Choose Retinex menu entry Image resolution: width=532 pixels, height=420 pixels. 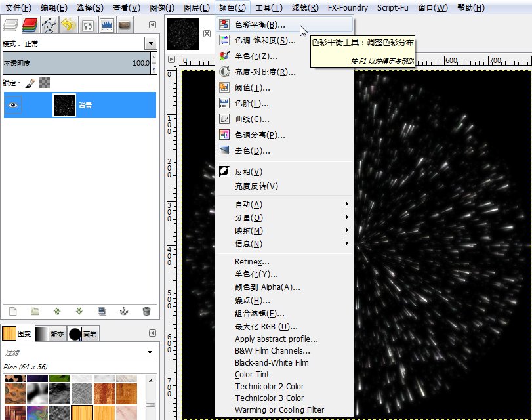[x=284, y=261]
